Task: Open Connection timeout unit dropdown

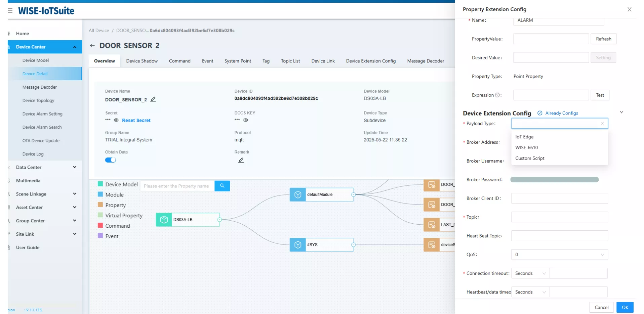Action: 530,273
